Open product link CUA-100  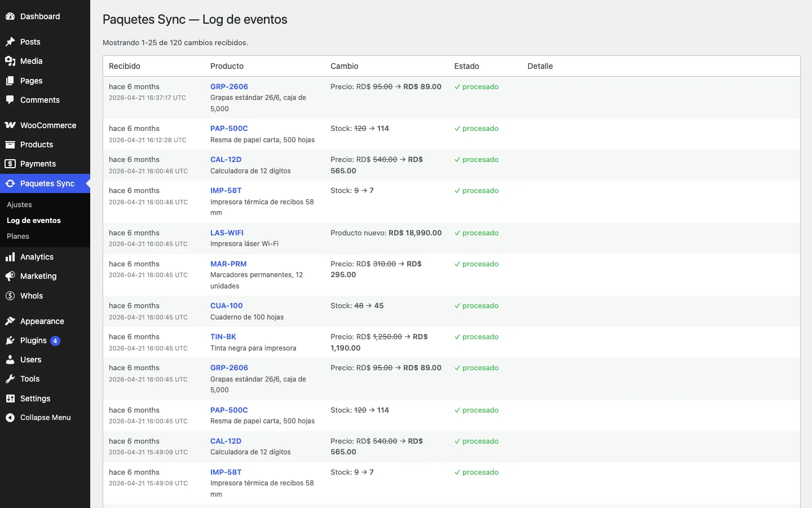pyautogui.click(x=227, y=305)
